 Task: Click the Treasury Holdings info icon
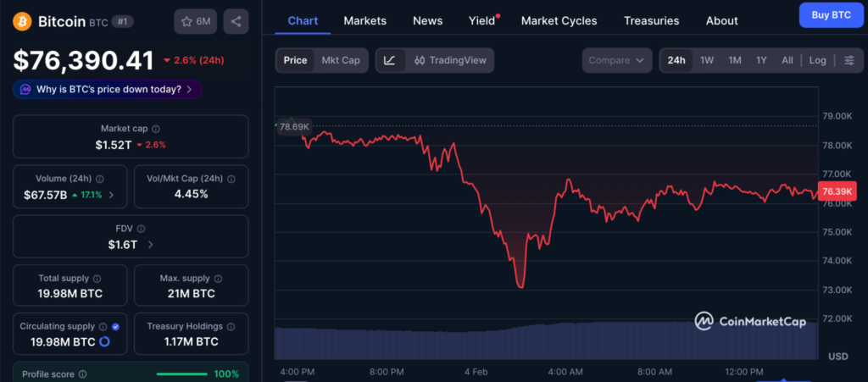point(231,326)
